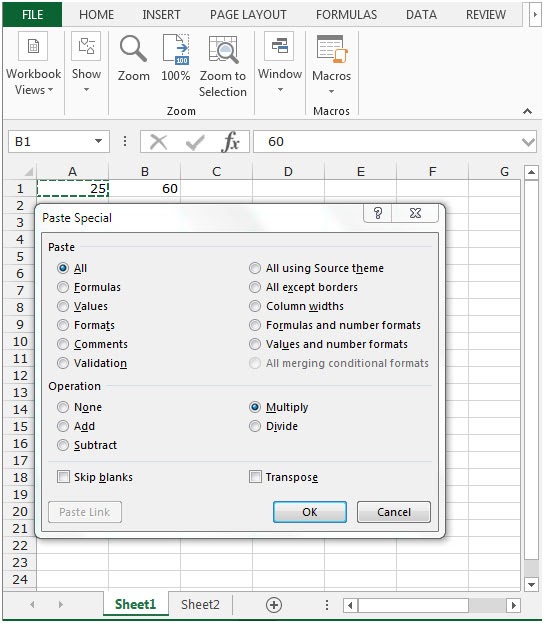
Task: Switch to the FORMULAS ribbon tab
Action: 346,15
